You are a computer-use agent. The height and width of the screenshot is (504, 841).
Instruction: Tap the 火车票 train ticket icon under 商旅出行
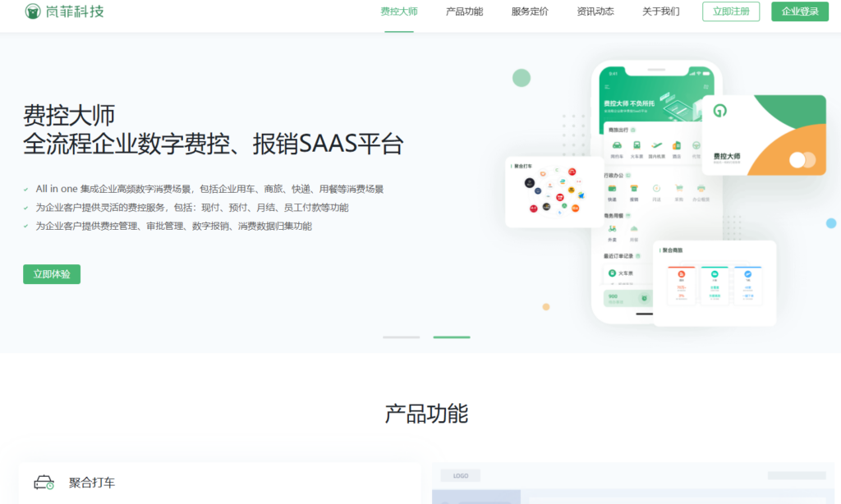pyautogui.click(x=636, y=144)
